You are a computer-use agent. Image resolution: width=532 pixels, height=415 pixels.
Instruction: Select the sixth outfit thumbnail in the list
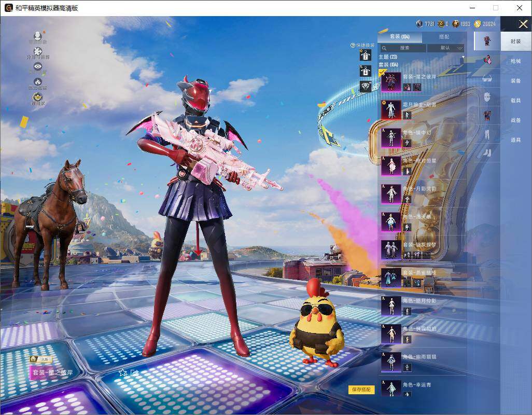pos(391,222)
